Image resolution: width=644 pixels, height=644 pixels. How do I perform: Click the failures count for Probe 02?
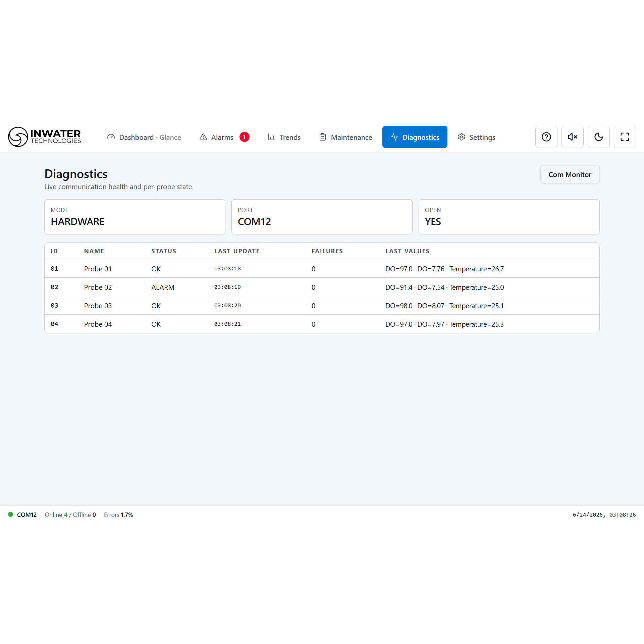pos(313,287)
